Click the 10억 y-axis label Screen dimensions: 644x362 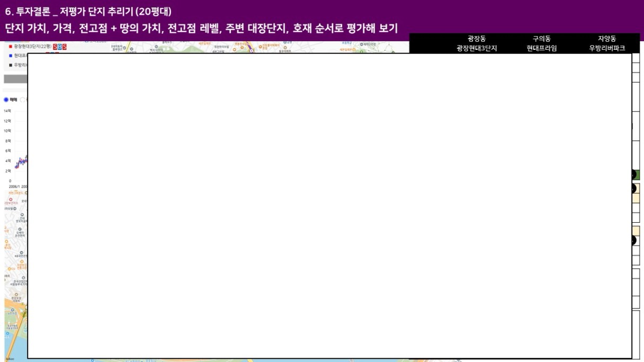7,131
